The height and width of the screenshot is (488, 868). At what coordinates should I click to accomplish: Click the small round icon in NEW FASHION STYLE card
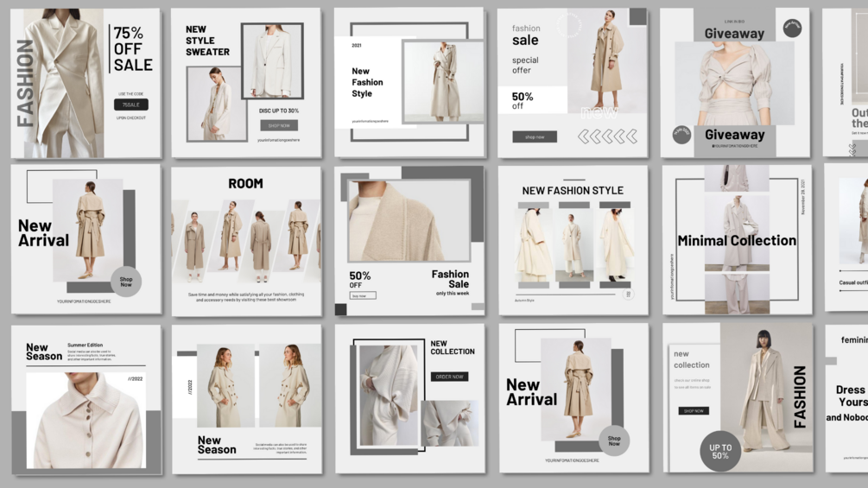click(628, 295)
